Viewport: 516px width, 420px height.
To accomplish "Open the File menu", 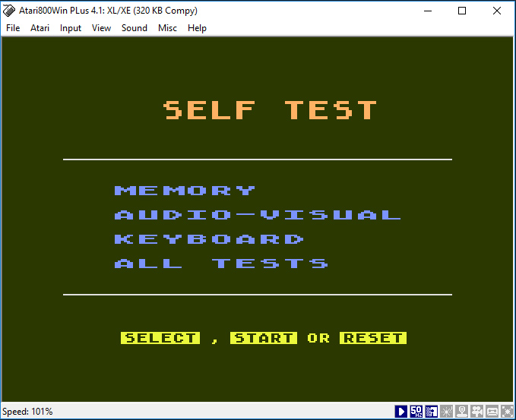I will (13, 28).
